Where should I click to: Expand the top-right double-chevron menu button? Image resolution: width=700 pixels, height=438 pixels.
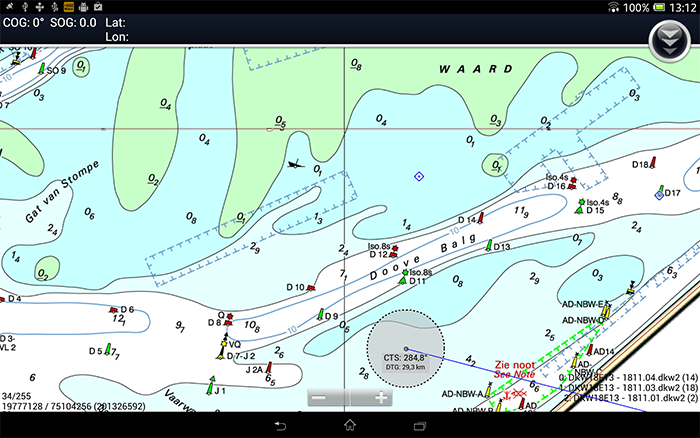pyautogui.click(x=667, y=40)
